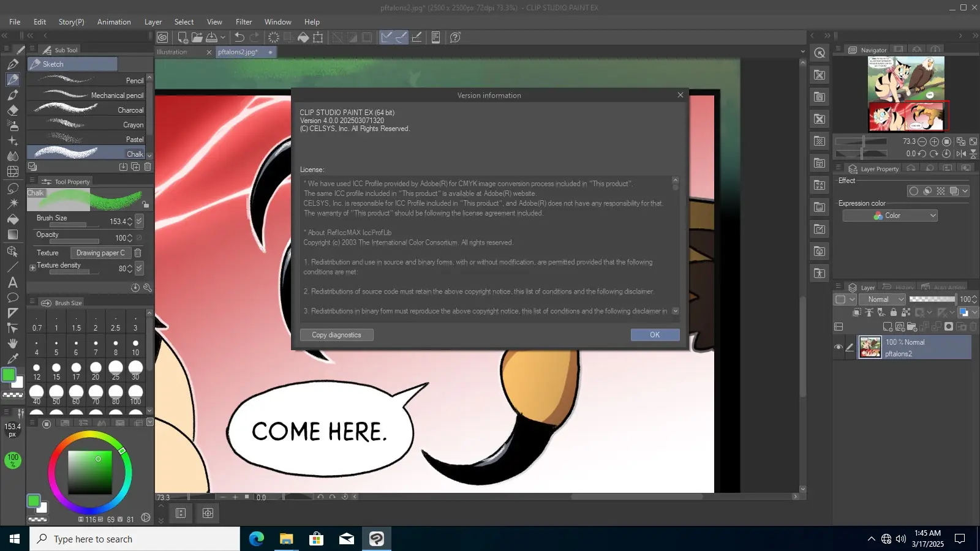The width and height of the screenshot is (980, 551).
Task: Select the Eraser tool in the toolbox
Action: tap(13, 110)
